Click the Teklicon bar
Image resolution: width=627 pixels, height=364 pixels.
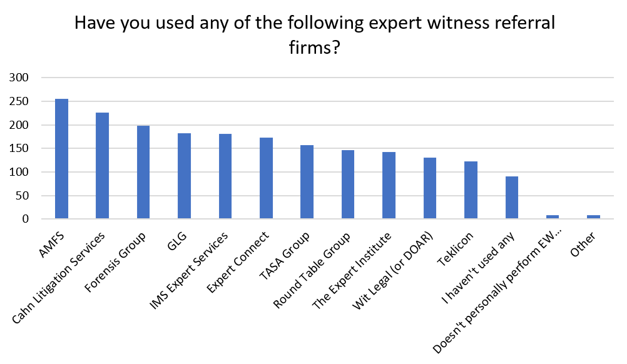(471, 190)
